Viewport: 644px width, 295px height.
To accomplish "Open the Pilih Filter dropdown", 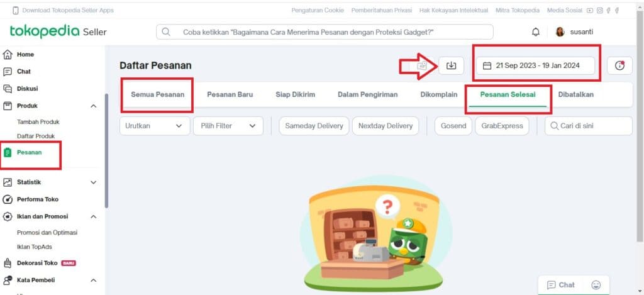I will (x=228, y=126).
